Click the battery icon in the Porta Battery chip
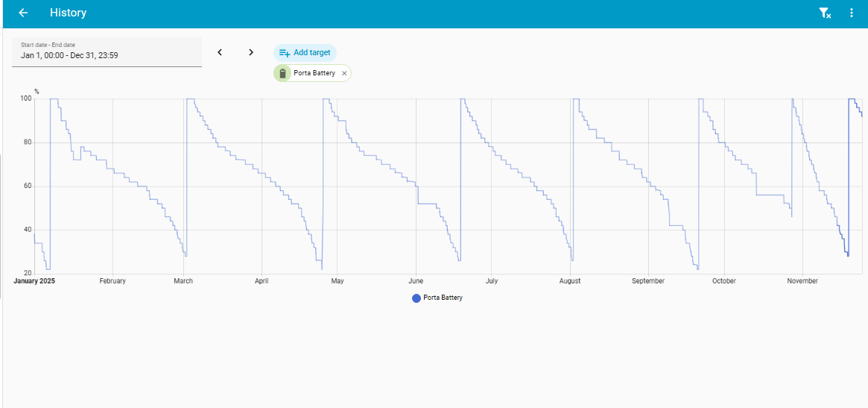868x408 pixels. [x=282, y=73]
